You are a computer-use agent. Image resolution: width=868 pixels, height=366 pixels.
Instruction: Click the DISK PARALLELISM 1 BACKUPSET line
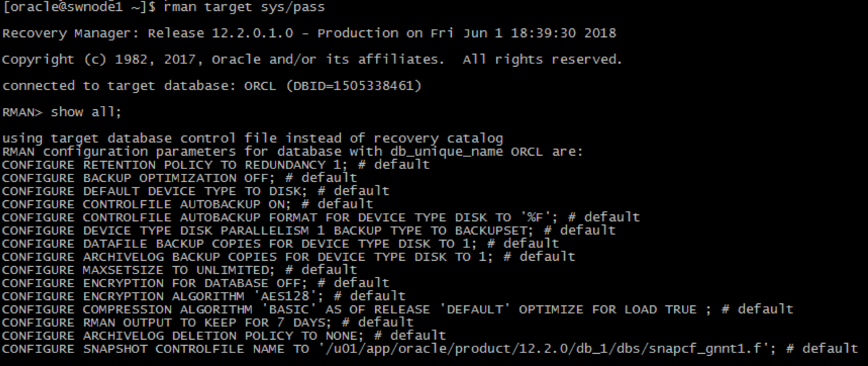(x=309, y=230)
